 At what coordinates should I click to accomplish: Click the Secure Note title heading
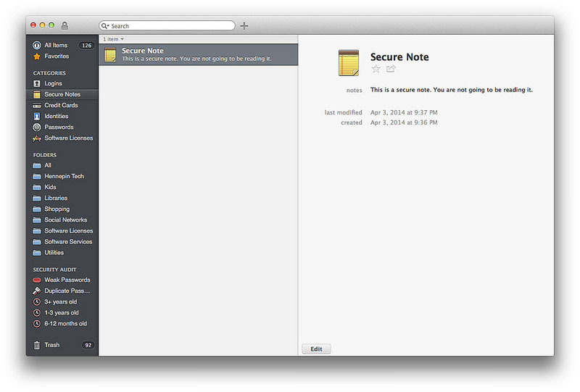tap(399, 57)
